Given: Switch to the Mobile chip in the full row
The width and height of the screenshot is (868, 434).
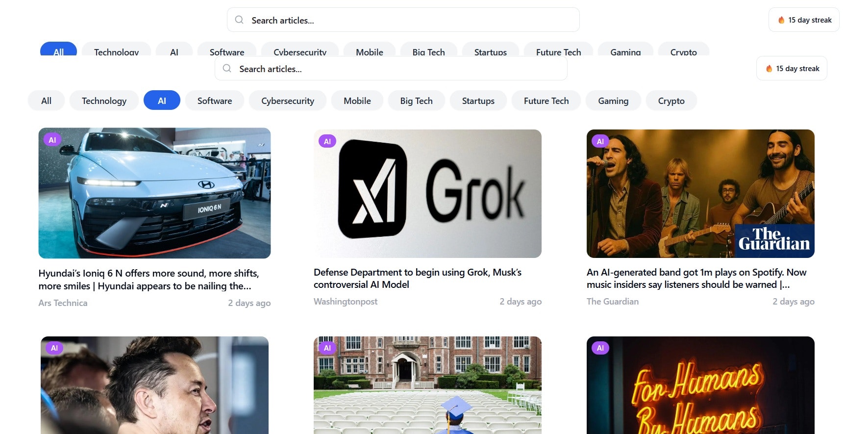Looking at the screenshot, I should (x=357, y=101).
